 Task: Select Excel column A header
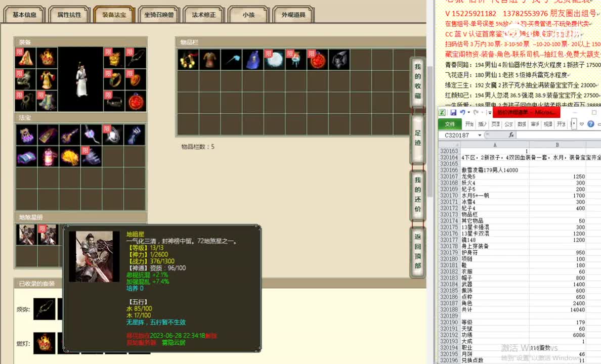click(495, 145)
